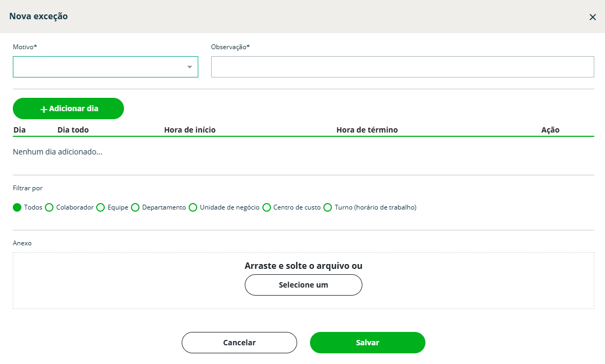Select Unidade de negócio filter
The width and height of the screenshot is (605, 364).
coord(193,207)
